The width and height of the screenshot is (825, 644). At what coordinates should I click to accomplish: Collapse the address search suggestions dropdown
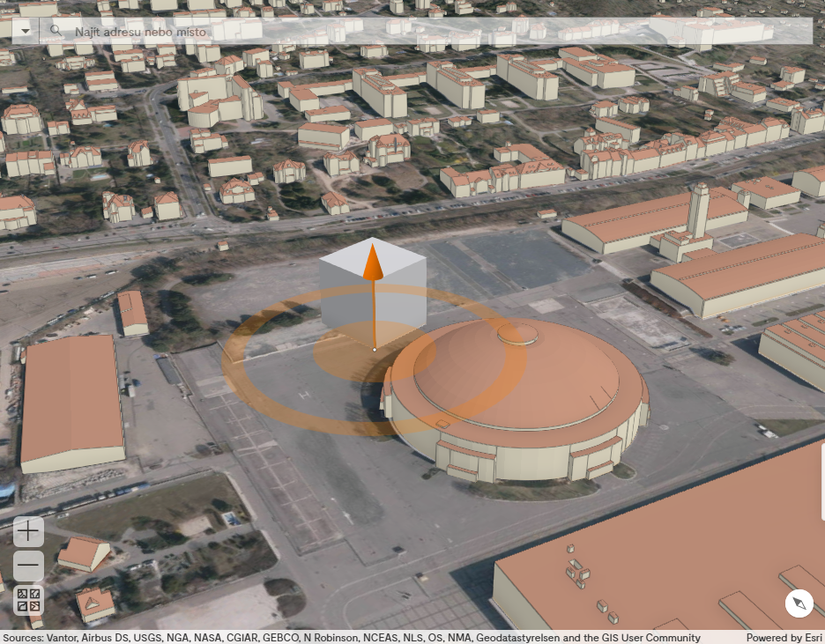pos(26,30)
